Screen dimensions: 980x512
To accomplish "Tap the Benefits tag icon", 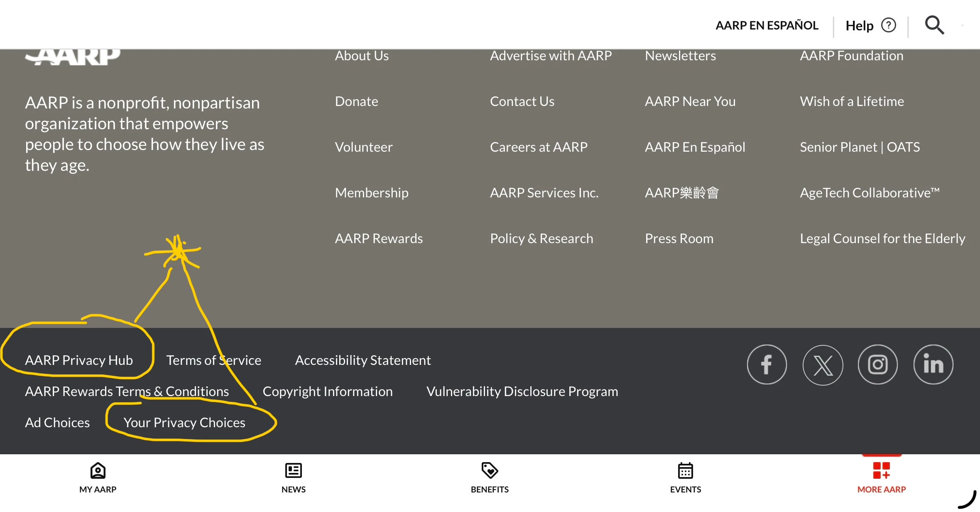I will [x=490, y=470].
